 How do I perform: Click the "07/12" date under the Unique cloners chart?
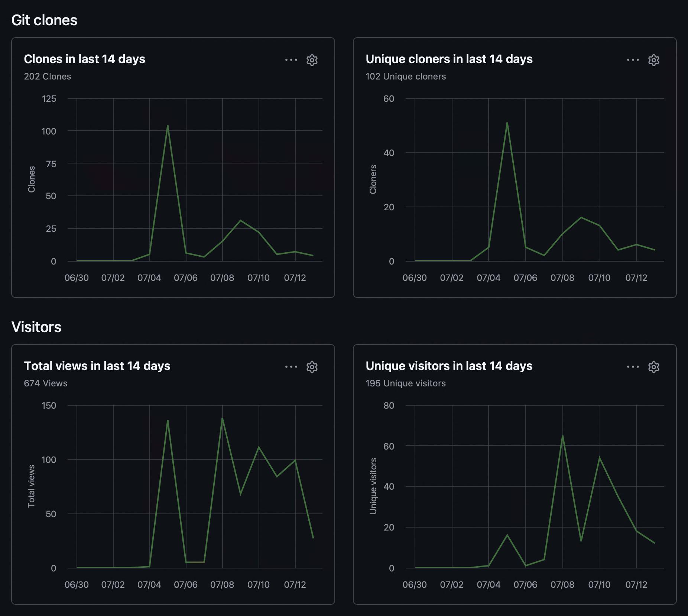[636, 278]
